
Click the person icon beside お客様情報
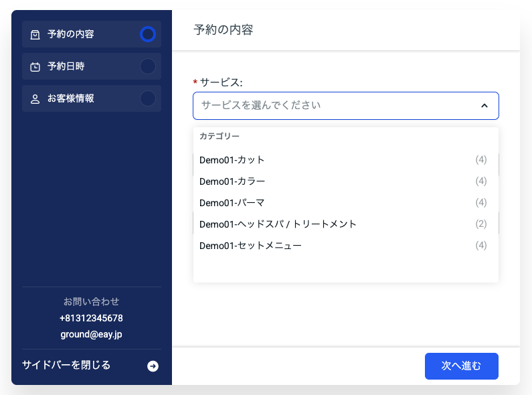coord(35,98)
